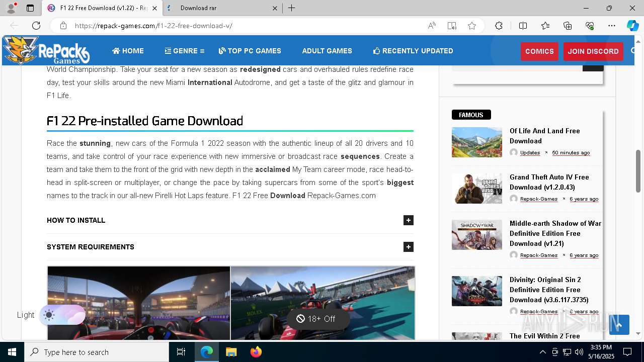Open the Favorites list icon
The image size is (644, 362).
coord(545,26)
